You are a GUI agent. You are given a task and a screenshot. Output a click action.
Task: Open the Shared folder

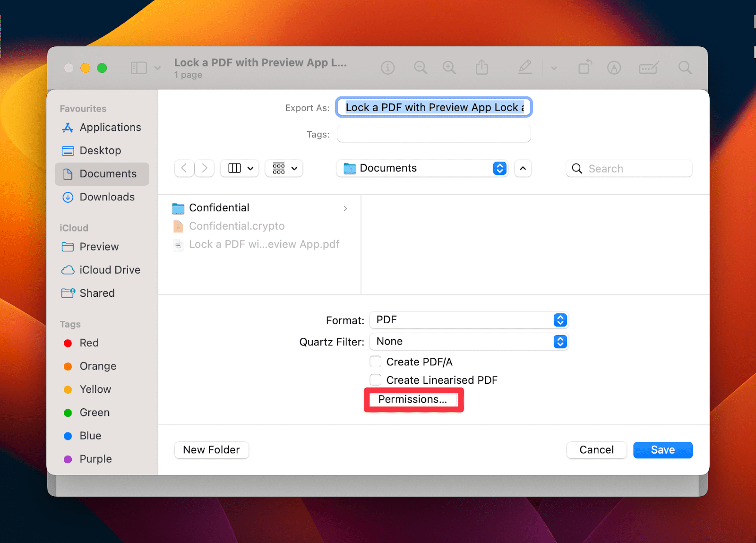[x=102, y=293]
